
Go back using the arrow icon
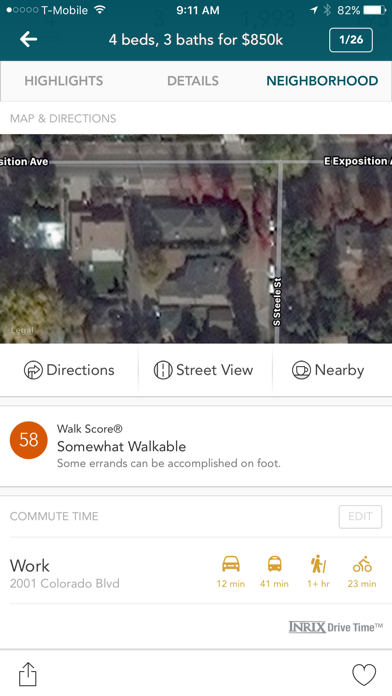coord(28,40)
